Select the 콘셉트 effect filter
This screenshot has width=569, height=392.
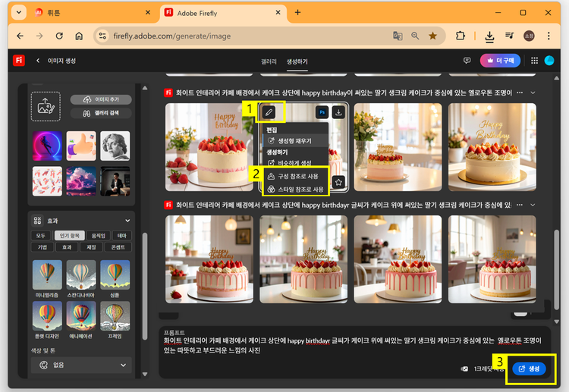pyautogui.click(x=118, y=247)
